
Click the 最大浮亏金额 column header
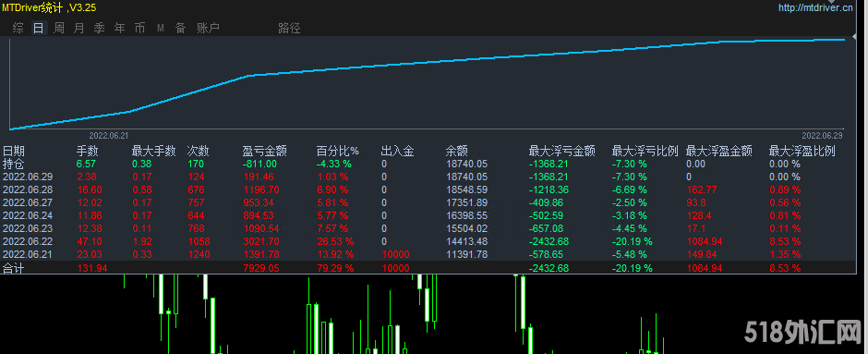(561, 151)
